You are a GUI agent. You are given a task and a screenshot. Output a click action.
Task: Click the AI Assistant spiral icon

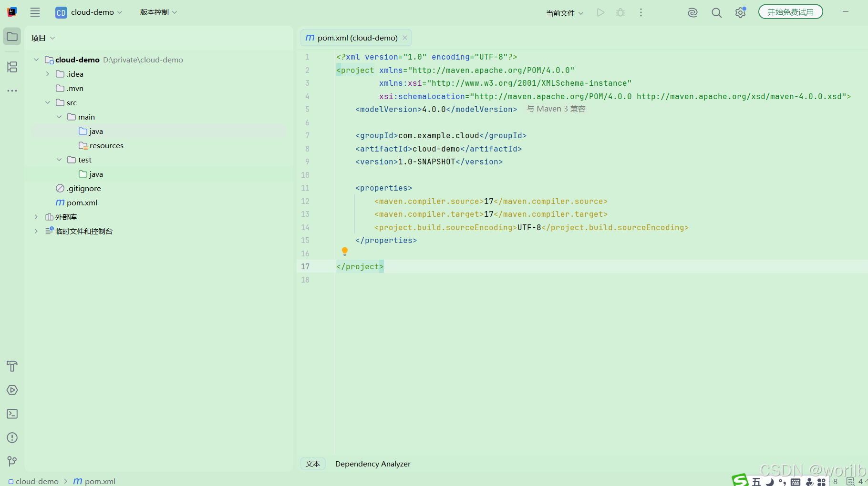[x=692, y=13]
